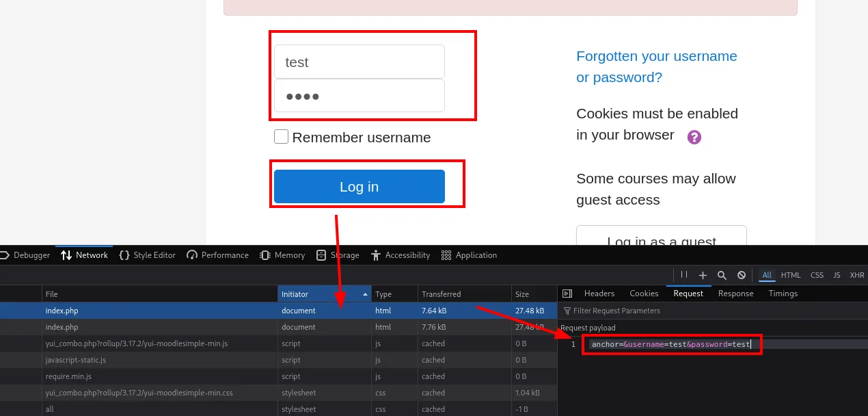Switch to the Cookies tab
Screen dimensions: 868x416
point(644,294)
